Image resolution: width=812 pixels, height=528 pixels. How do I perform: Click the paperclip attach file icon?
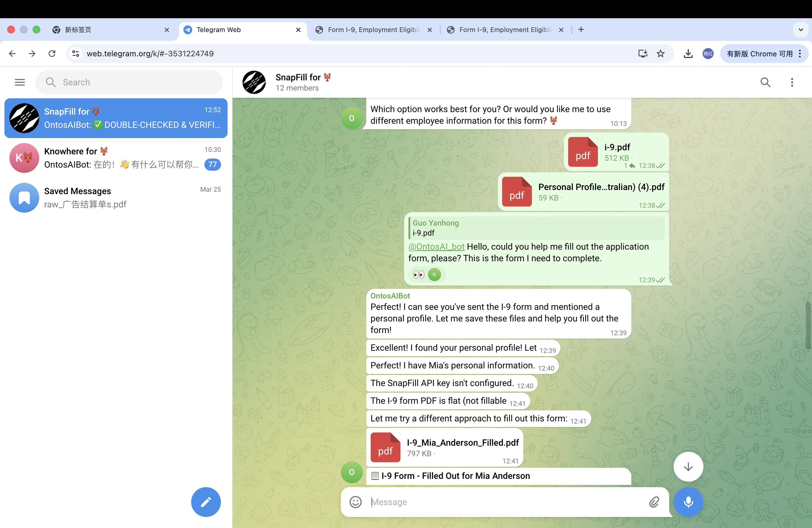[x=654, y=502]
